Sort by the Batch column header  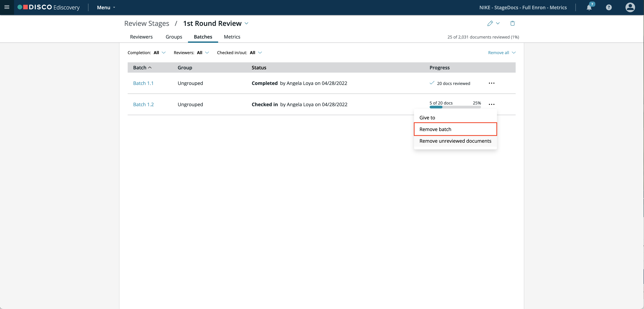(142, 67)
